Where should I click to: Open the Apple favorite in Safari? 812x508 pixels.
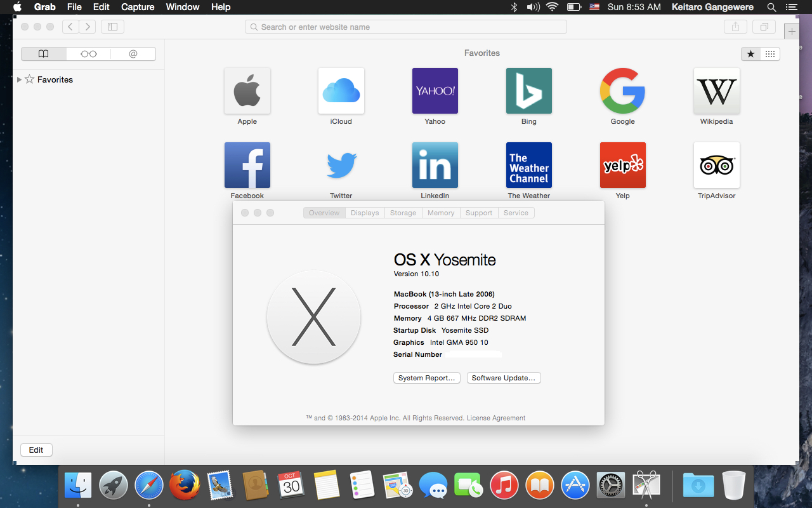click(x=247, y=91)
